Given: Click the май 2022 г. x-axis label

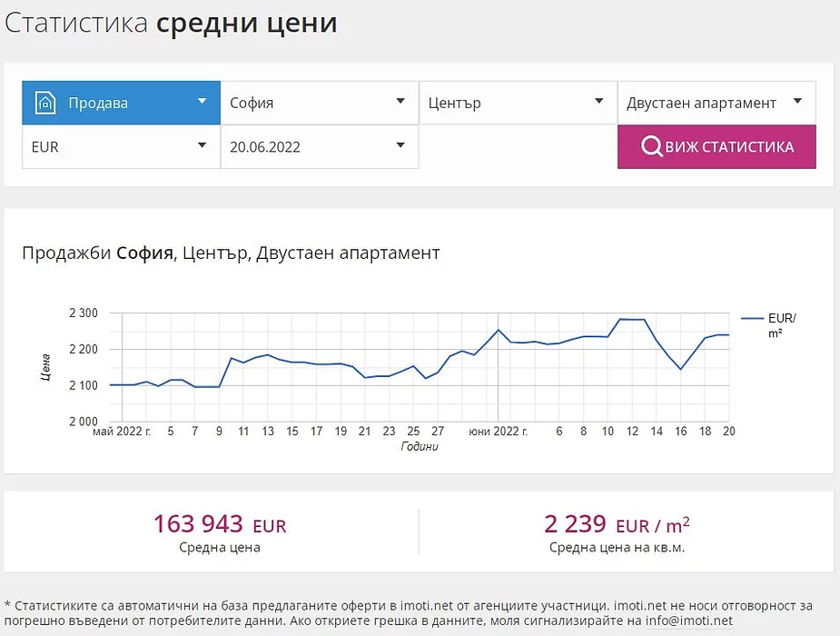Looking at the screenshot, I should tap(123, 432).
